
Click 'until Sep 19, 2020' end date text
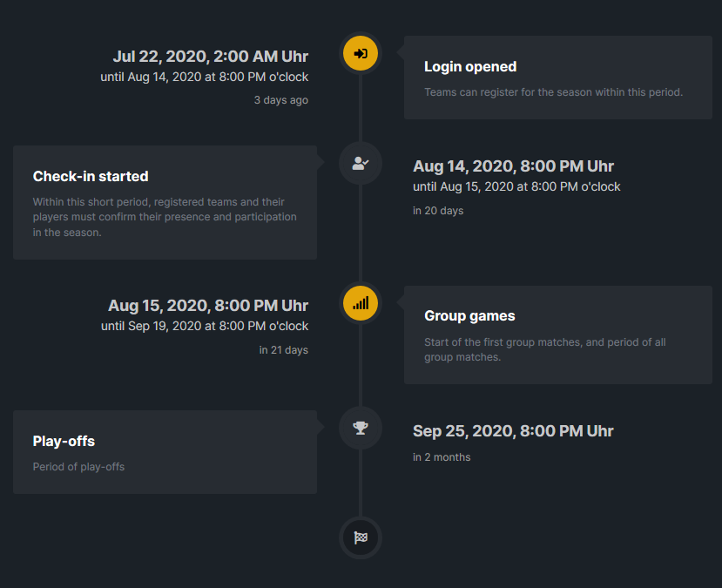205,326
